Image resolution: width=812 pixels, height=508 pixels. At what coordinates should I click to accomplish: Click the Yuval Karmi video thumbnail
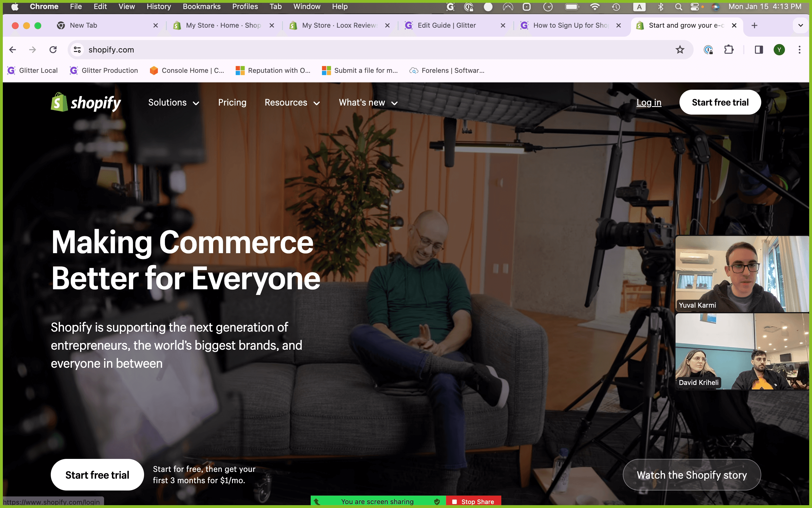tap(742, 274)
